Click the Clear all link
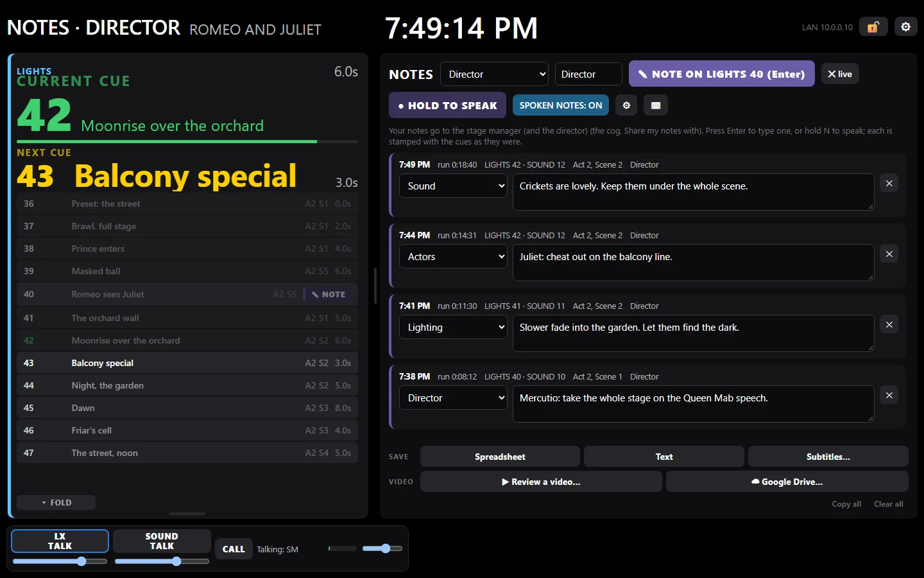 889,504
